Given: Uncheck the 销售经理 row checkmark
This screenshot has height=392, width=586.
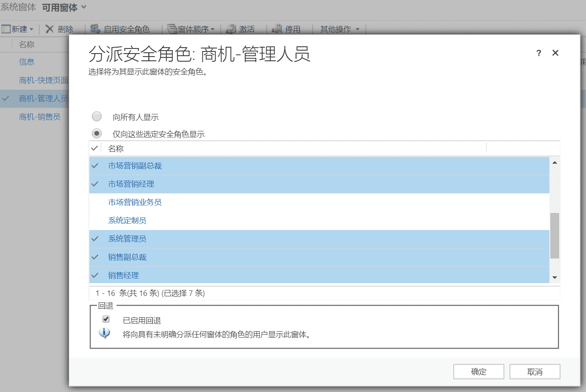Looking at the screenshot, I should click(x=95, y=276).
